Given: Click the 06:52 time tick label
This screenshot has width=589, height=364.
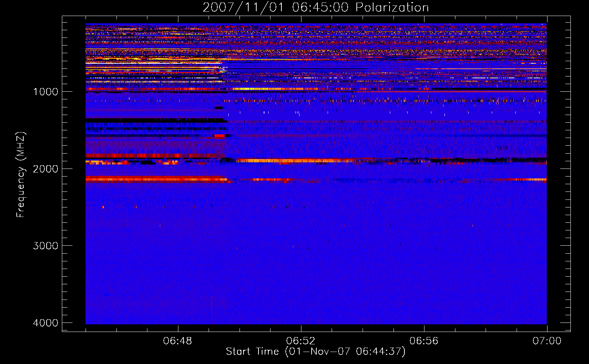Looking at the screenshot, I should click(x=301, y=341).
